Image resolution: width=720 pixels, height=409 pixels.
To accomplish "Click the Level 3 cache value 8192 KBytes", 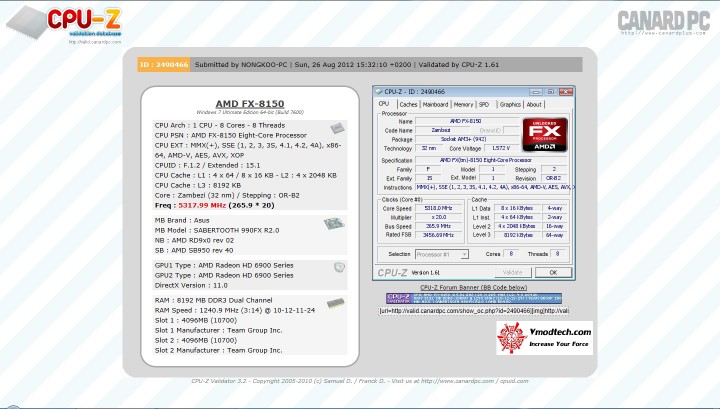I will click(x=517, y=235).
